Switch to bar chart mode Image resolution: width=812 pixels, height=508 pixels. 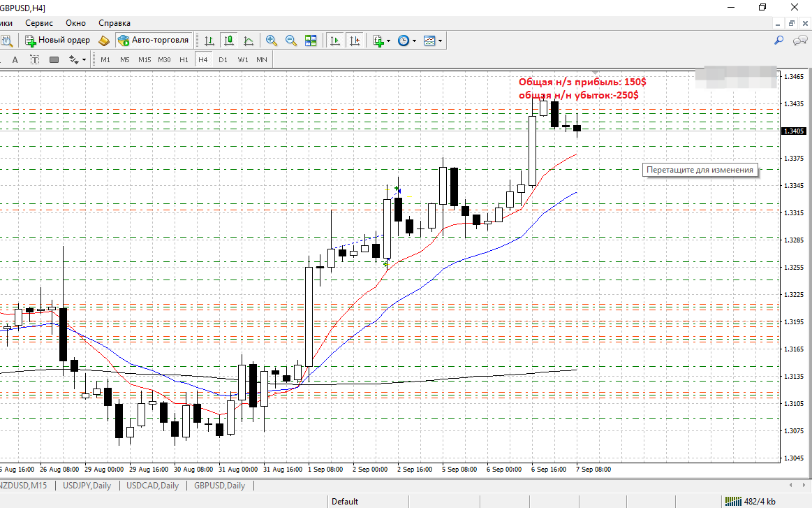(209, 41)
